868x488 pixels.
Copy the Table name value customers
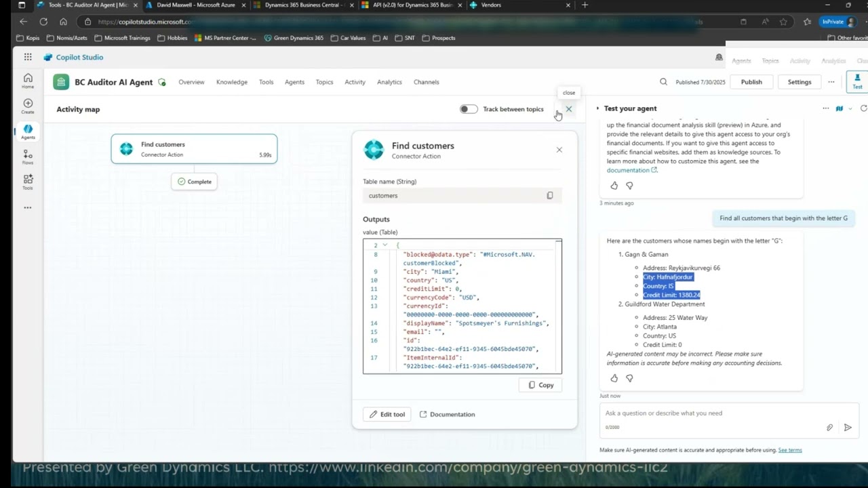[x=550, y=195]
